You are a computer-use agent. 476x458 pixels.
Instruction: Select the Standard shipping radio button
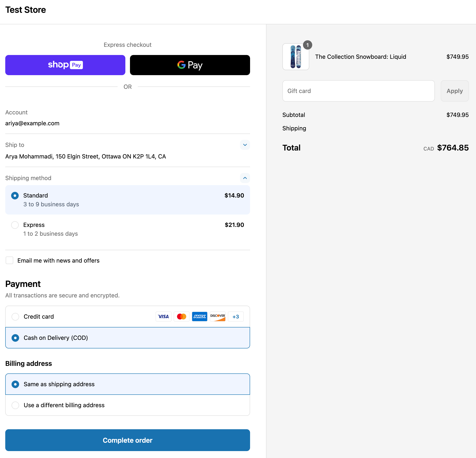[15, 196]
